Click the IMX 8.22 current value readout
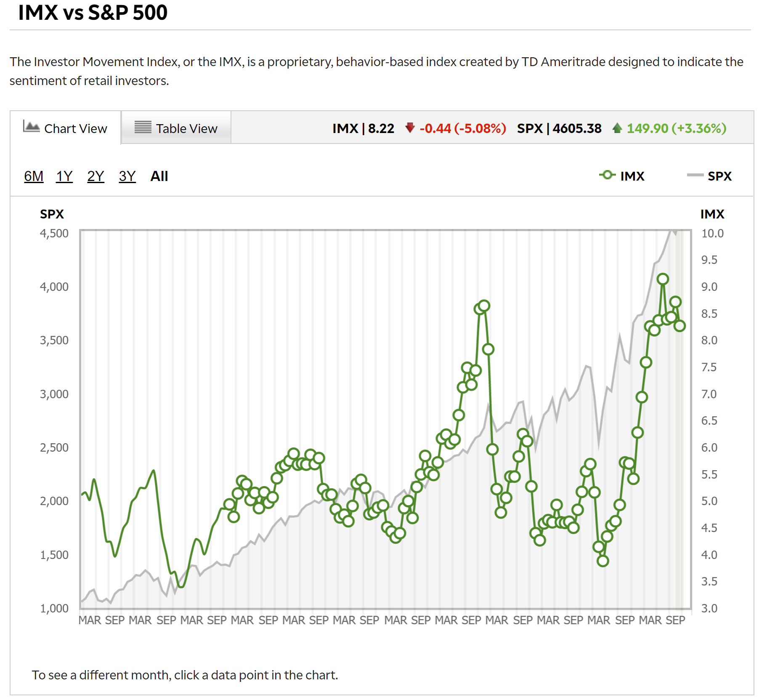This screenshot has width=759, height=700. tap(363, 128)
